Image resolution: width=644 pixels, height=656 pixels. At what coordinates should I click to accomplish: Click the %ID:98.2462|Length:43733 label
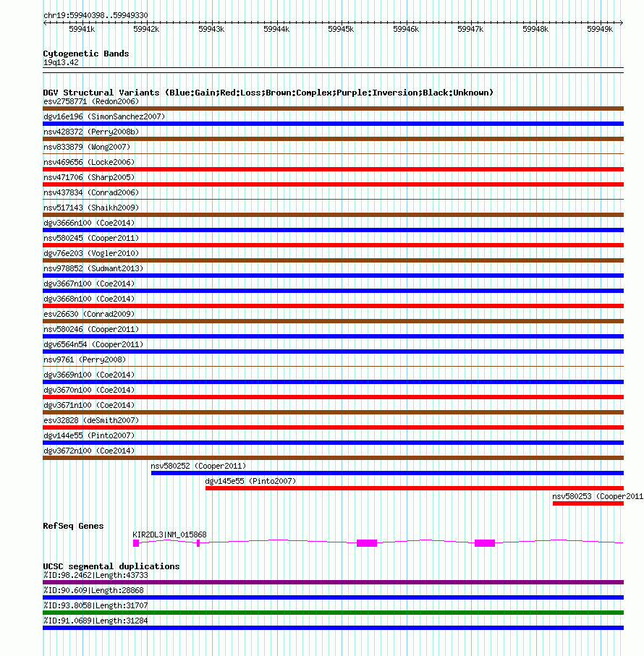[96, 575]
